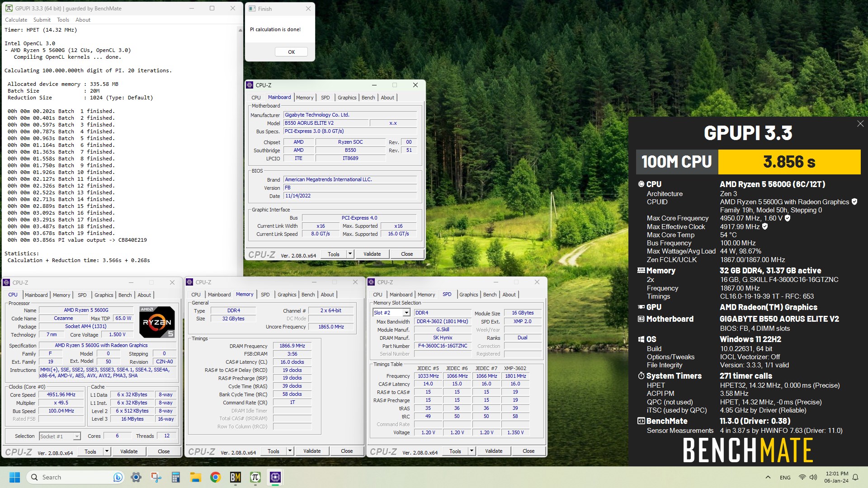Viewport: 868px width, 488px height.
Task: Click the PI value output line CB840E219
Action: pyautogui.click(x=77, y=240)
